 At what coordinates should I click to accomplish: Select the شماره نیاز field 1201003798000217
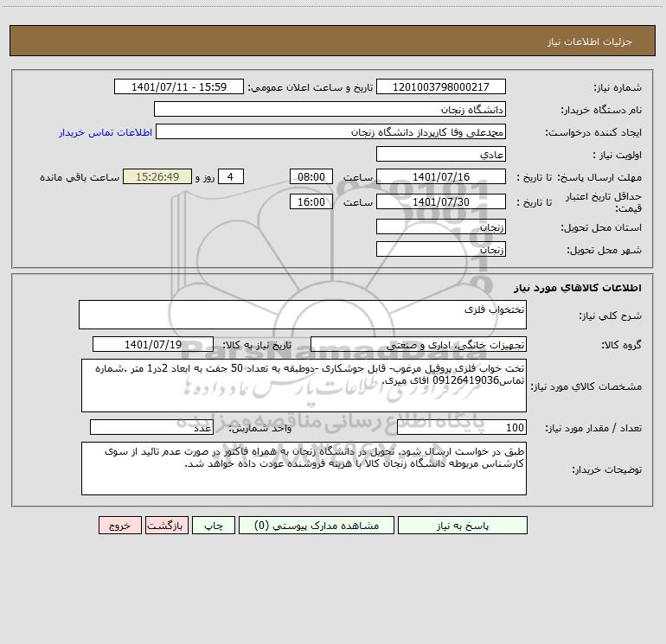(x=441, y=86)
